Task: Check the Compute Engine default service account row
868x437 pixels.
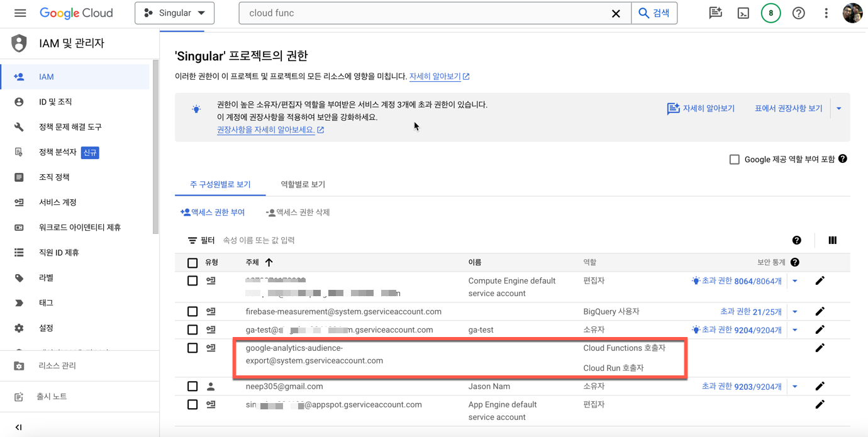Action: click(x=192, y=281)
